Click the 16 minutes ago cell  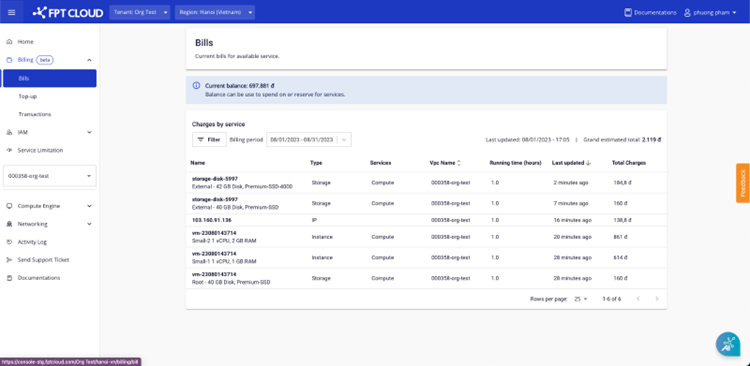click(573, 220)
